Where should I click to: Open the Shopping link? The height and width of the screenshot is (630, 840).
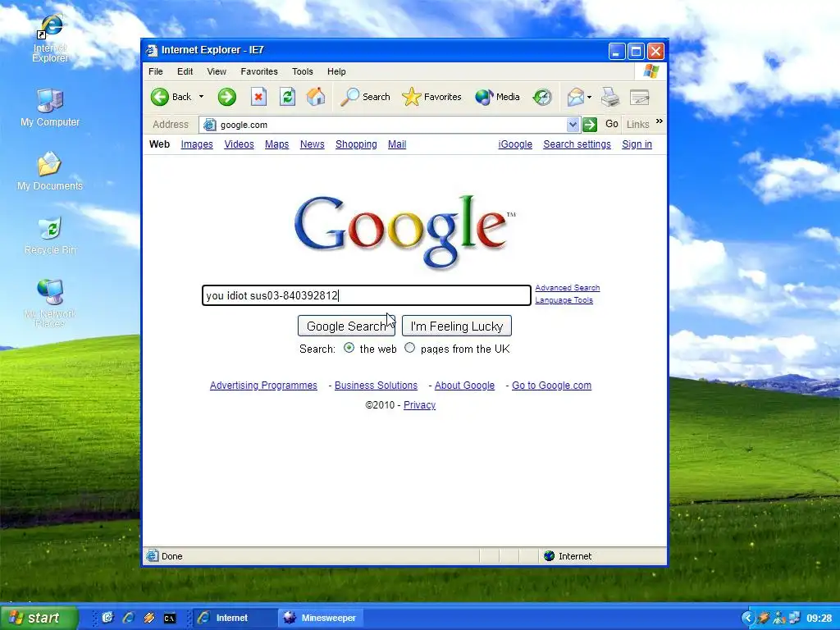click(x=356, y=144)
